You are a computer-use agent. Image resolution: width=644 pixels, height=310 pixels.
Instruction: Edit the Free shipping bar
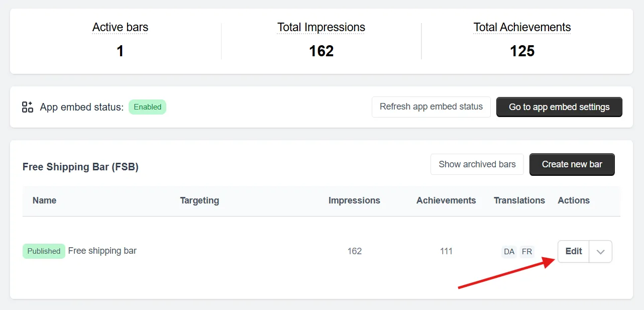click(574, 252)
